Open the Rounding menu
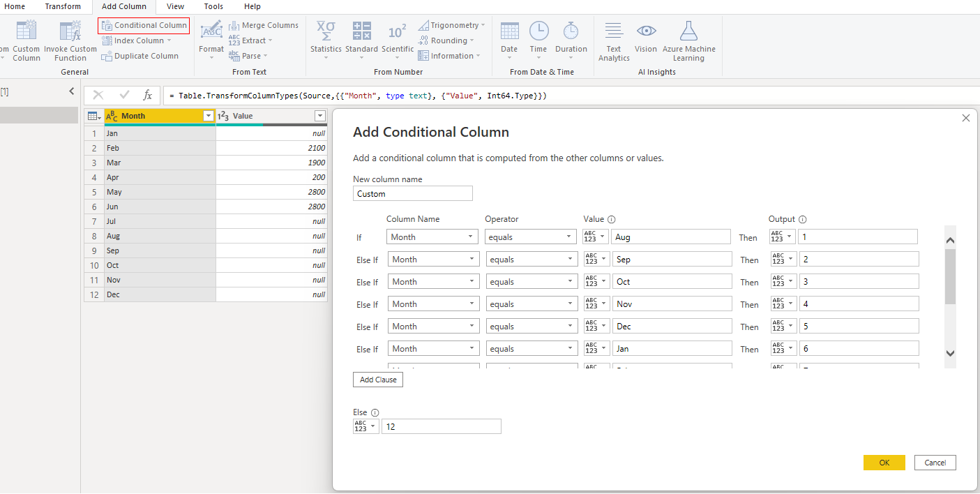Image resolution: width=980 pixels, height=494 pixels. [x=446, y=40]
